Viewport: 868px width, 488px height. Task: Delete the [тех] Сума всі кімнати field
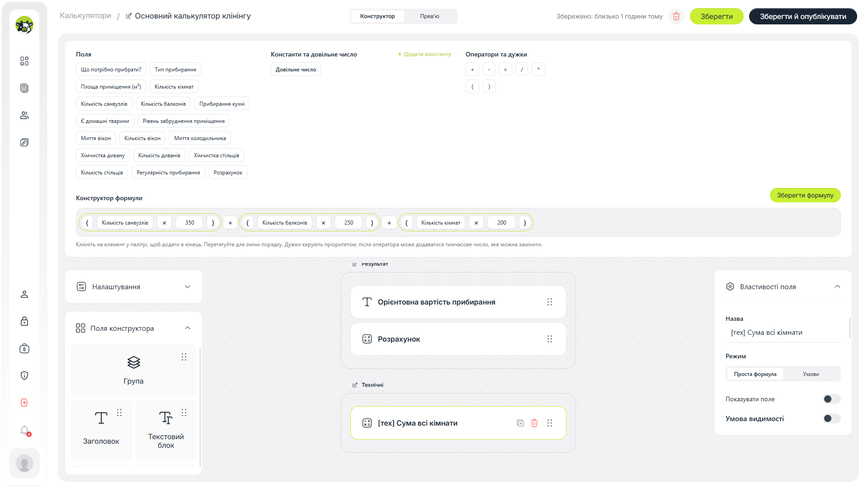[x=534, y=423]
